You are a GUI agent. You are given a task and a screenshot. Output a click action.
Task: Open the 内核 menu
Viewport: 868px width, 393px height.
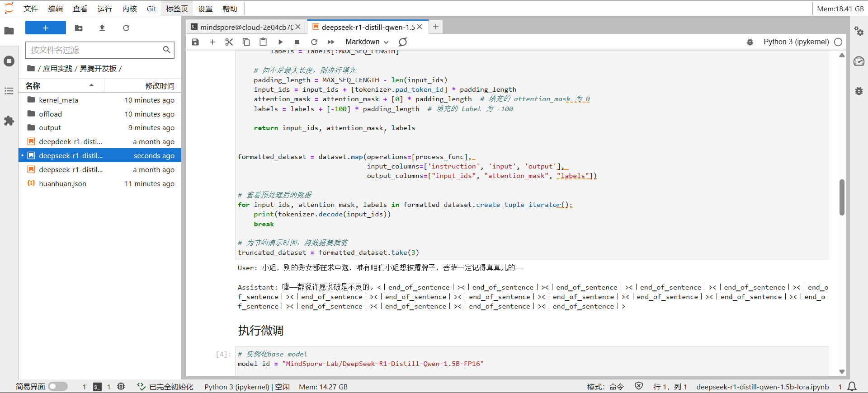129,9
